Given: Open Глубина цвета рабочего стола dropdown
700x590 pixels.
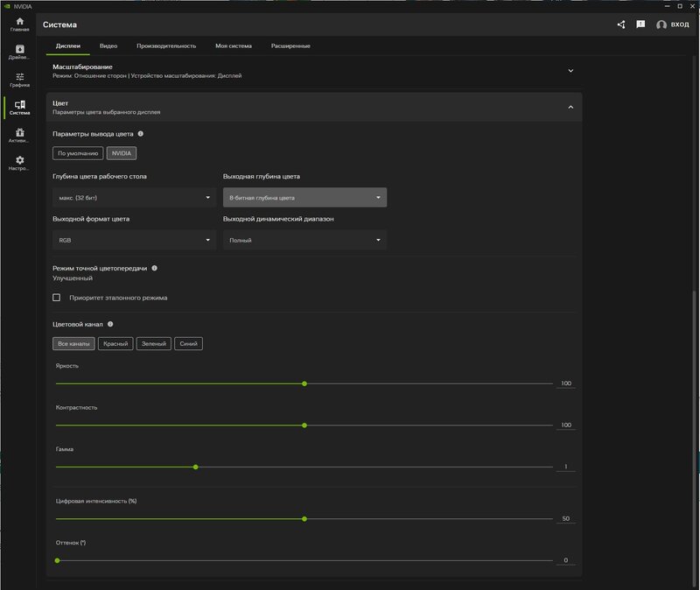Looking at the screenshot, I should point(135,198).
